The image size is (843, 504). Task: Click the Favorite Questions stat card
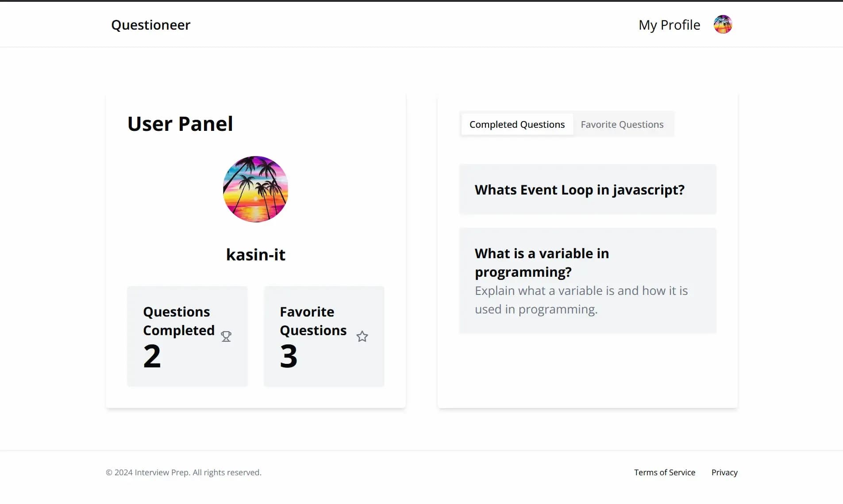click(x=324, y=336)
